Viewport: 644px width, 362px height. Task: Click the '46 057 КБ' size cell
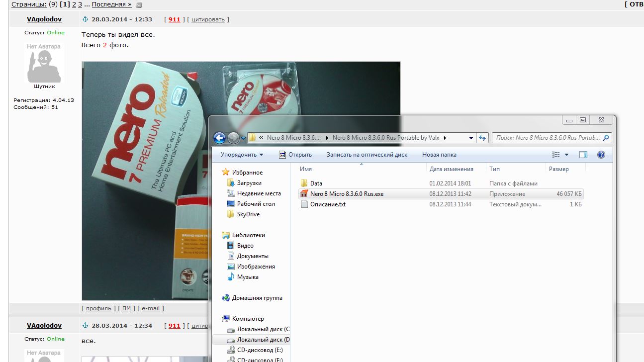(569, 194)
